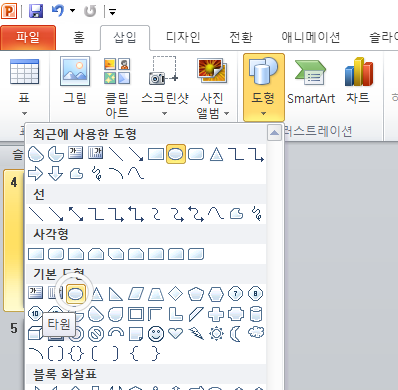Screen dimensions: 398x390
Task: Choose the heart shape
Action: click(x=176, y=333)
